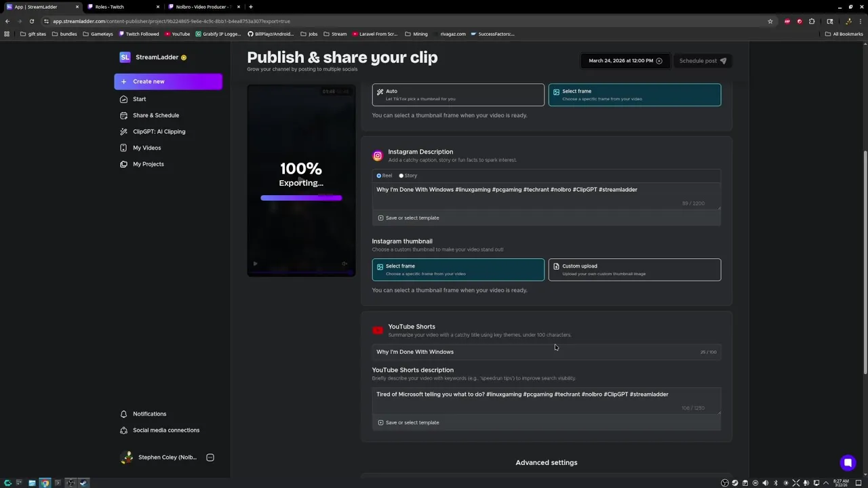868x488 pixels.
Task: Open Instagram Save or select template
Action: coord(408,218)
